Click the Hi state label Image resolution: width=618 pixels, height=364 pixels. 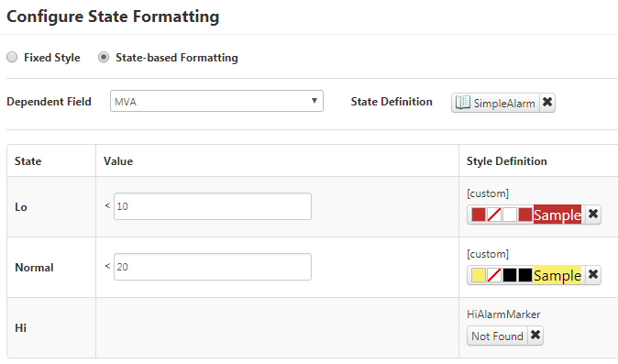pos(20,327)
